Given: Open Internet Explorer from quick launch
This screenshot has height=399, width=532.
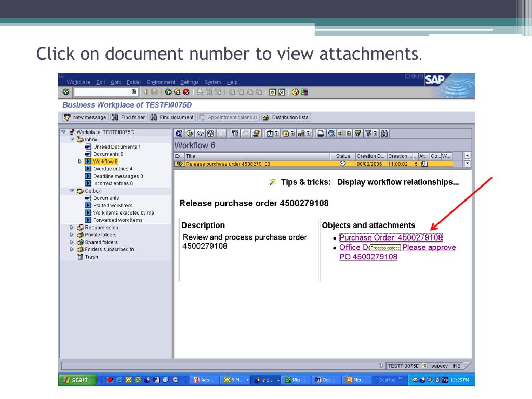Looking at the screenshot, I should pos(119,380).
